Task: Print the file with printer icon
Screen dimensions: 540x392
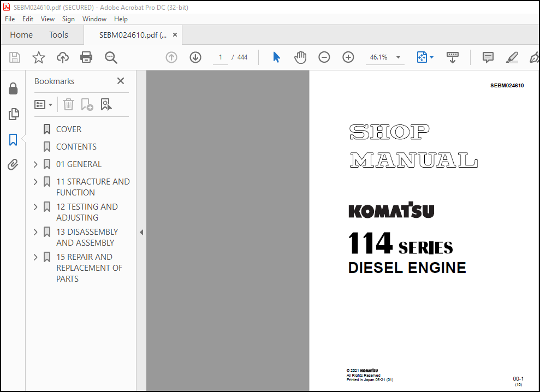Action: (86, 57)
